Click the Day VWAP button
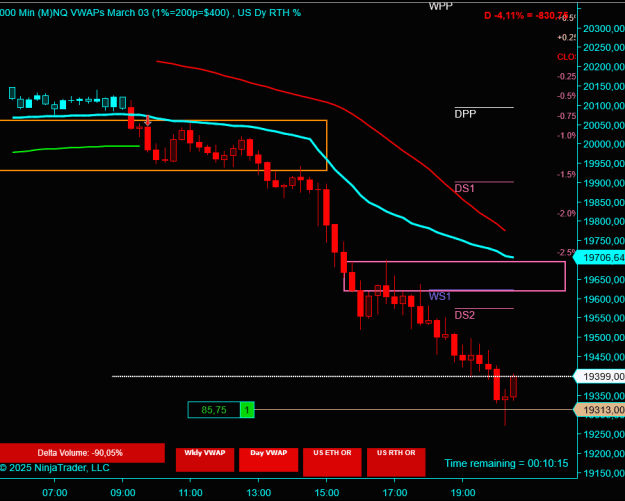625x501 pixels. click(269, 460)
